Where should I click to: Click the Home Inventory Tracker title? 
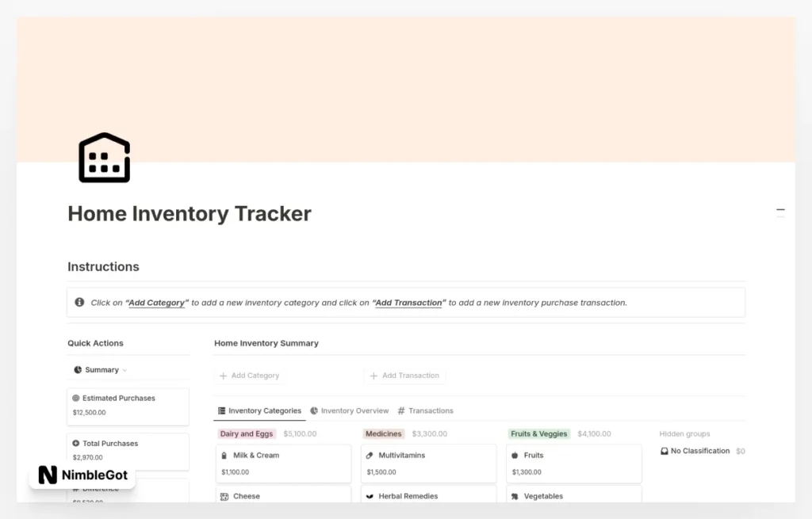pyautogui.click(x=190, y=214)
